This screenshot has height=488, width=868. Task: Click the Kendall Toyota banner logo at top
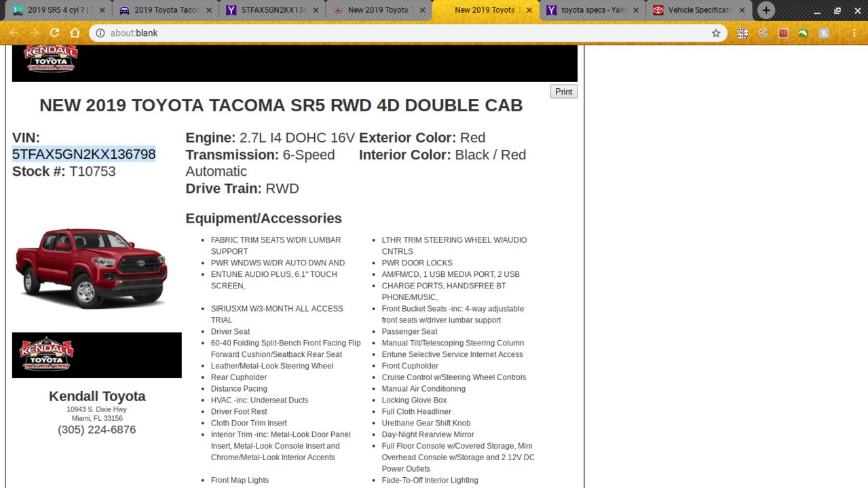click(x=51, y=58)
